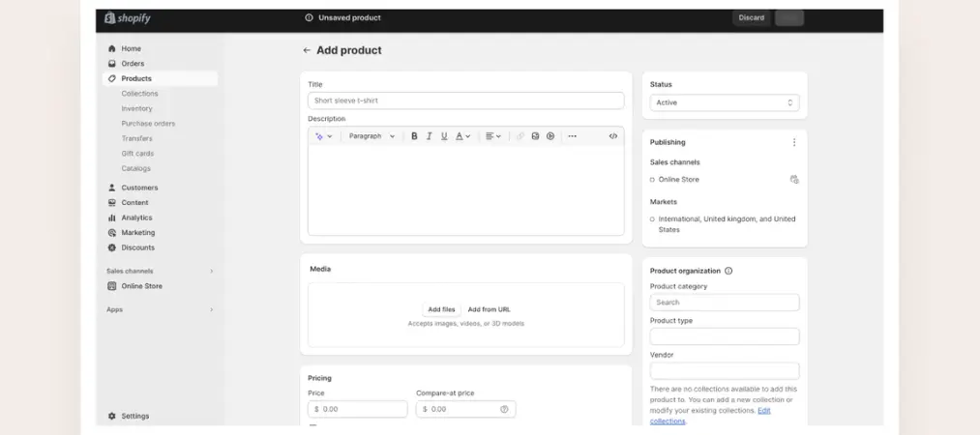Open Gift cards page

[x=137, y=154]
